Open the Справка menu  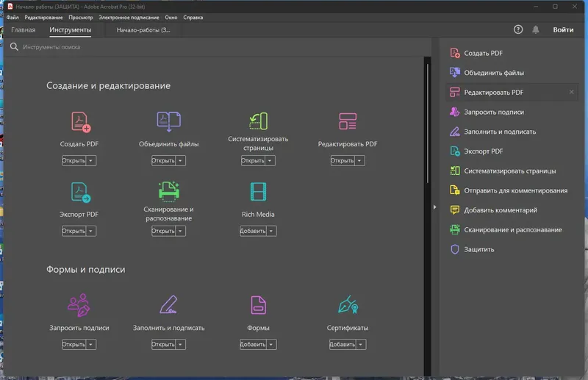193,17
